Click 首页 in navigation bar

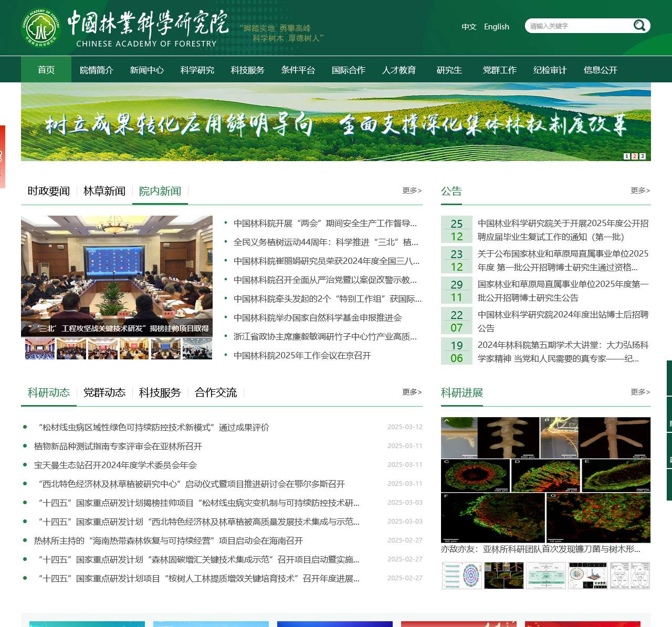point(46,70)
